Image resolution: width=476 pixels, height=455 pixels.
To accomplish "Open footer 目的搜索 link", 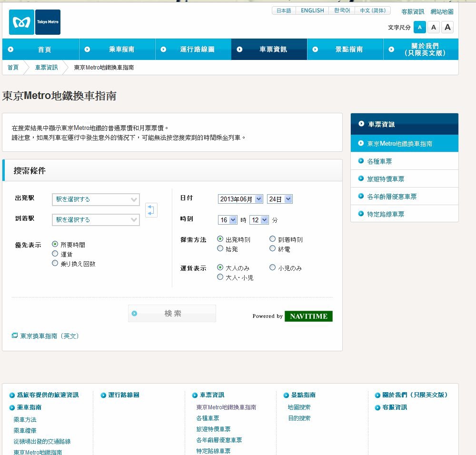I will [x=299, y=418].
